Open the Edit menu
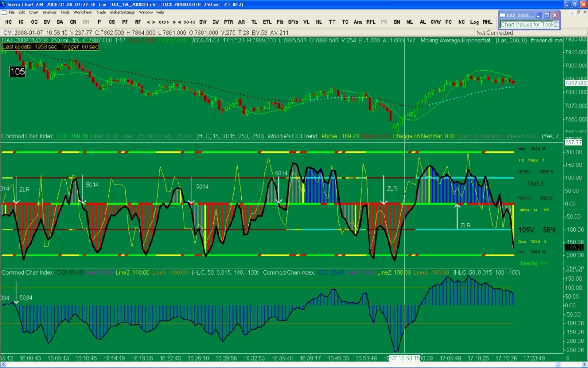The image size is (588, 368). click(22, 12)
